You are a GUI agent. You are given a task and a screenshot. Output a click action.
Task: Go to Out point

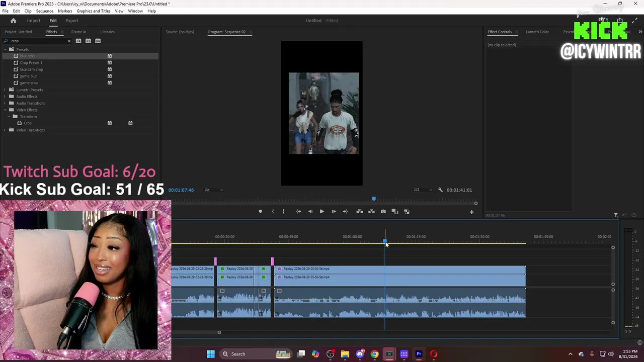345,212
